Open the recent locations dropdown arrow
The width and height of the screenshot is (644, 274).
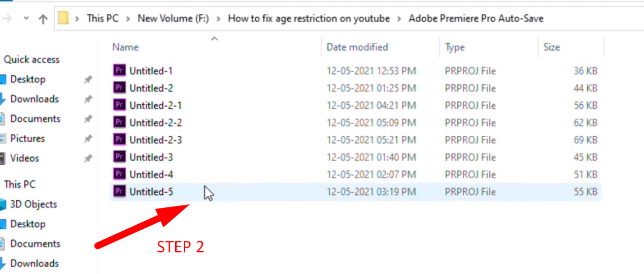coord(26,18)
